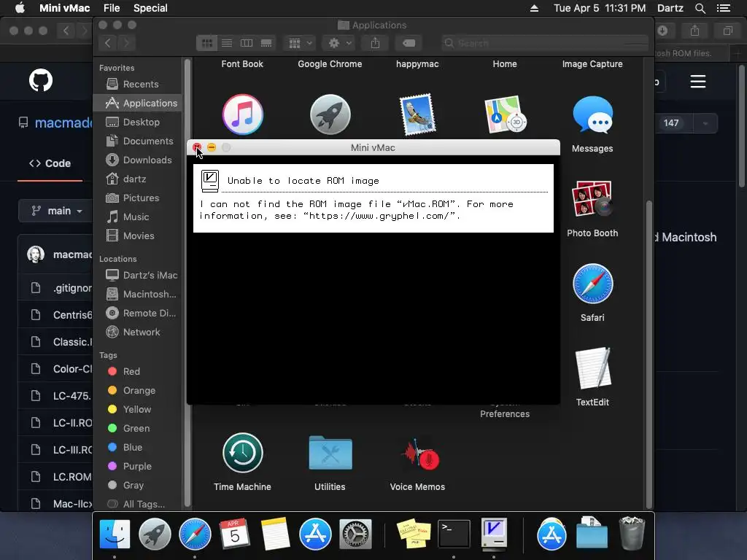Click Launchpad in the Dock
Screen dimensions: 747x560
coord(155,534)
